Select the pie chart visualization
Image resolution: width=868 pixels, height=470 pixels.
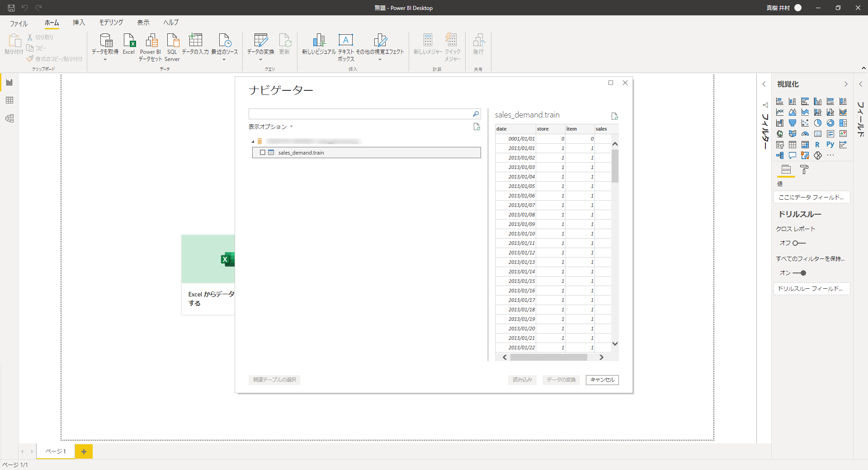(817, 122)
